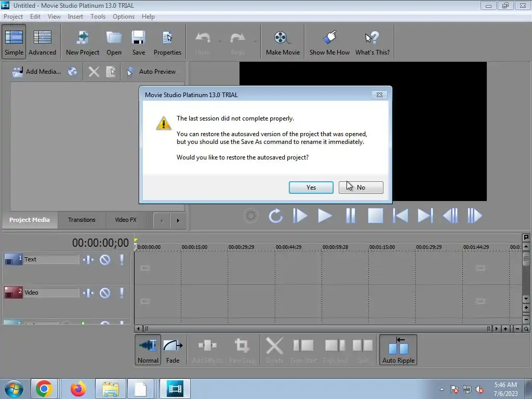Viewport: 532px width, 399px height.
Task: Toggle Auto Preview in Project Media
Action: [x=151, y=72]
